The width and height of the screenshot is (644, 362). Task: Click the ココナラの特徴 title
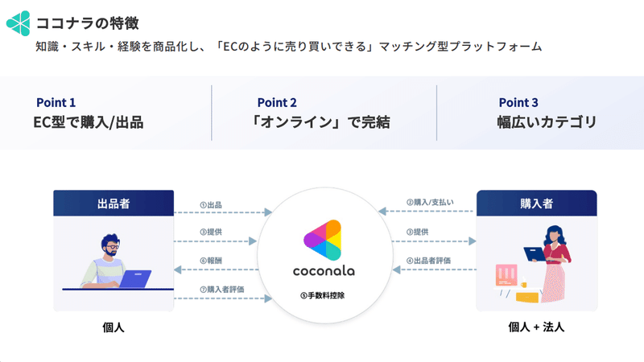click(88, 23)
